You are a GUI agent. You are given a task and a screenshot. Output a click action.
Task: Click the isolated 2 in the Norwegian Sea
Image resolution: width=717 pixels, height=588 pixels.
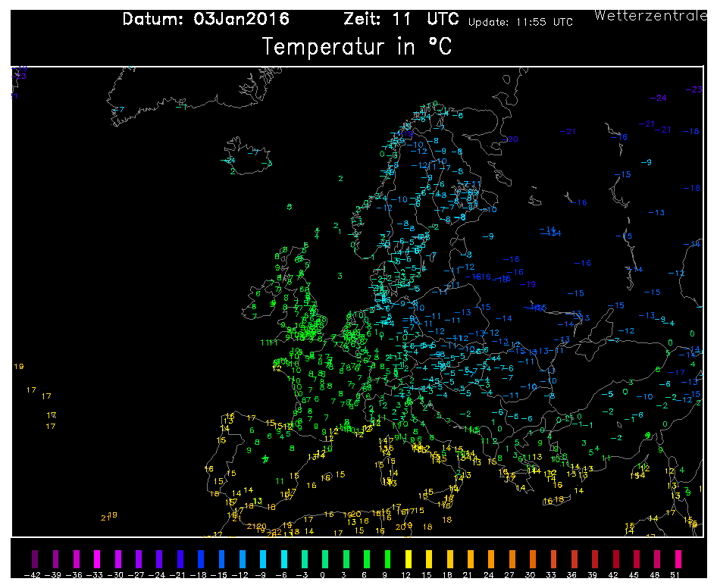(340, 179)
